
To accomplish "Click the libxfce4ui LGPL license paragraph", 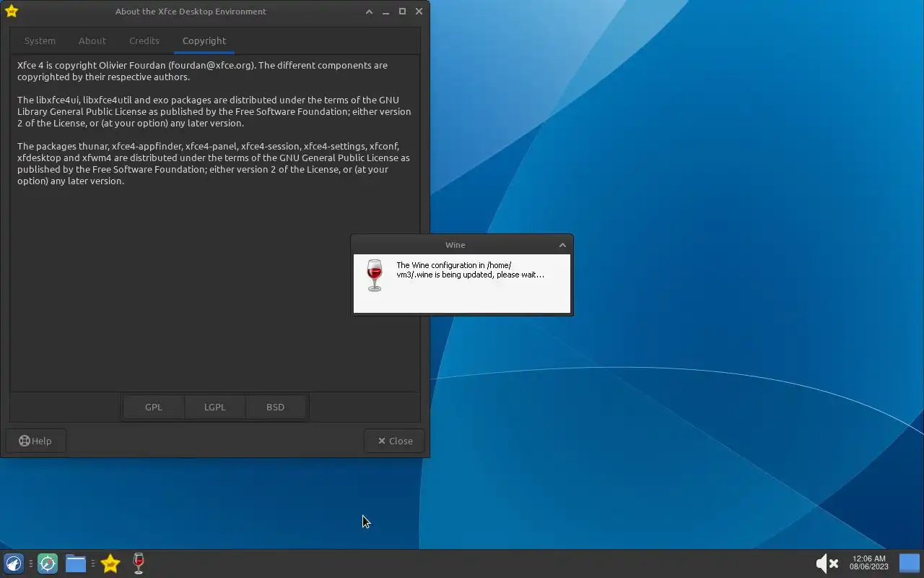I will point(214,111).
